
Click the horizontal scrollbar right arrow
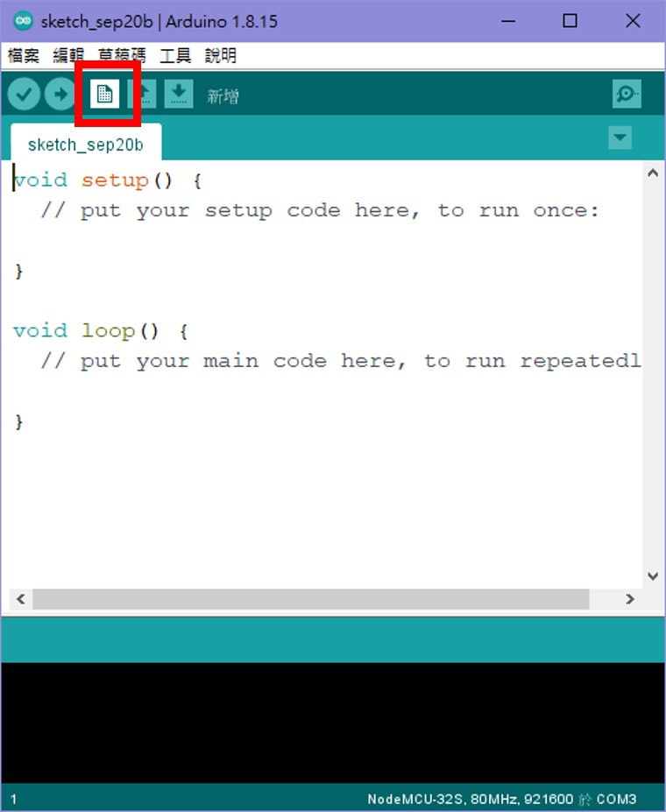(630, 599)
